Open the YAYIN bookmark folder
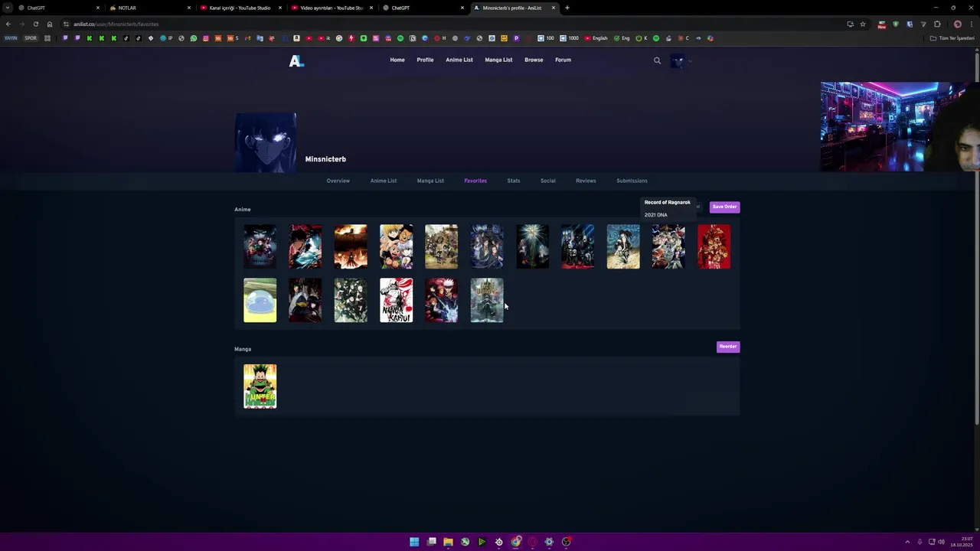Viewport: 980px width, 551px height. point(11,38)
